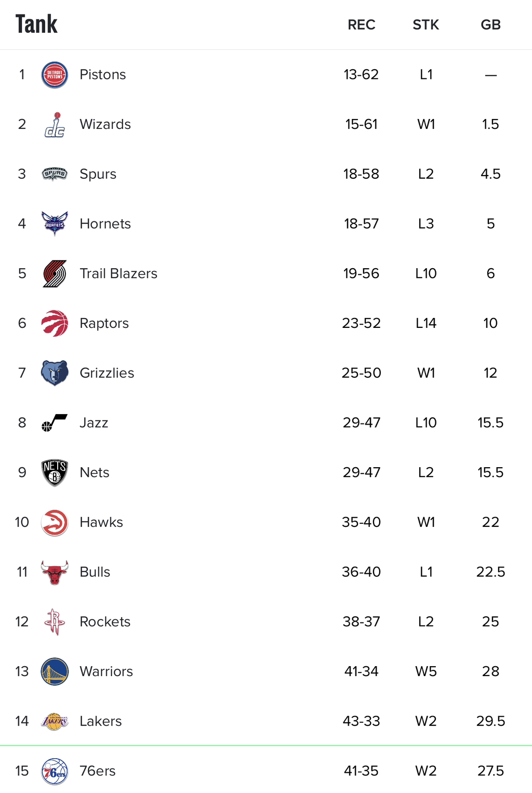Image resolution: width=532 pixels, height=793 pixels.
Task: Click the Spurs team logo
Action: 55,174
